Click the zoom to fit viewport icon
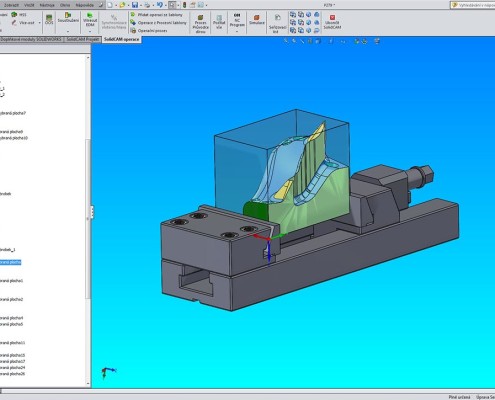 point(286,41)
